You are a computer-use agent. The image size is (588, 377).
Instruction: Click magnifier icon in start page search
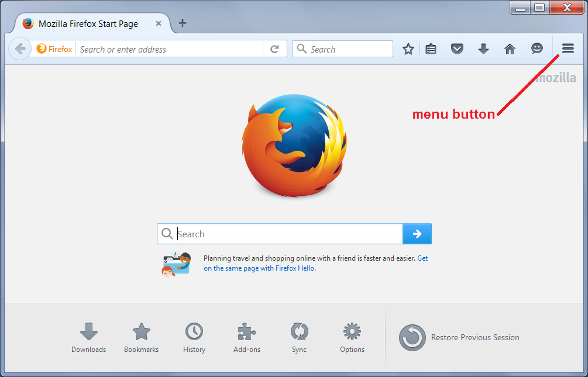[x=167, y=233]
